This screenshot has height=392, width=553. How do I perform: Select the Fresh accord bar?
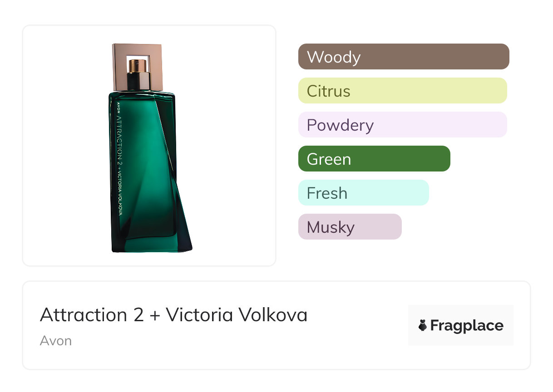pyautogui.click(x=363, y=193)
